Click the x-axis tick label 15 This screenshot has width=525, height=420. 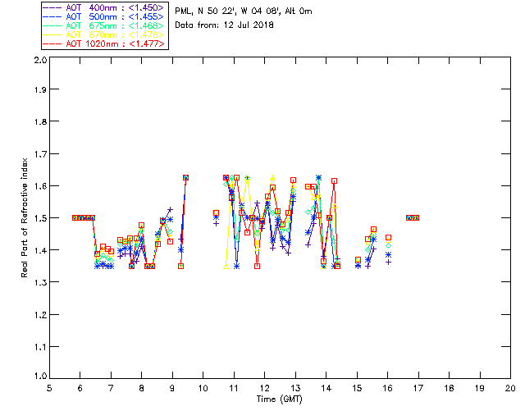point(357,388)
